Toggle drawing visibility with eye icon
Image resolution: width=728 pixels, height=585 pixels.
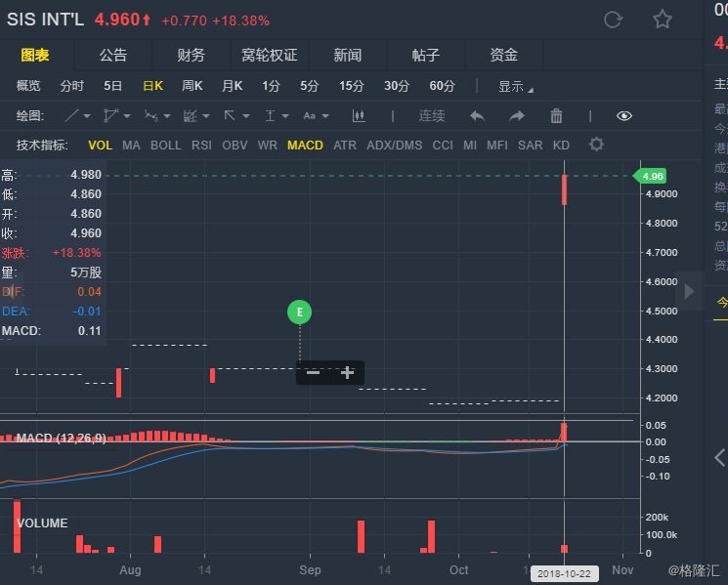pyautogui.click(x=624, y=116)
